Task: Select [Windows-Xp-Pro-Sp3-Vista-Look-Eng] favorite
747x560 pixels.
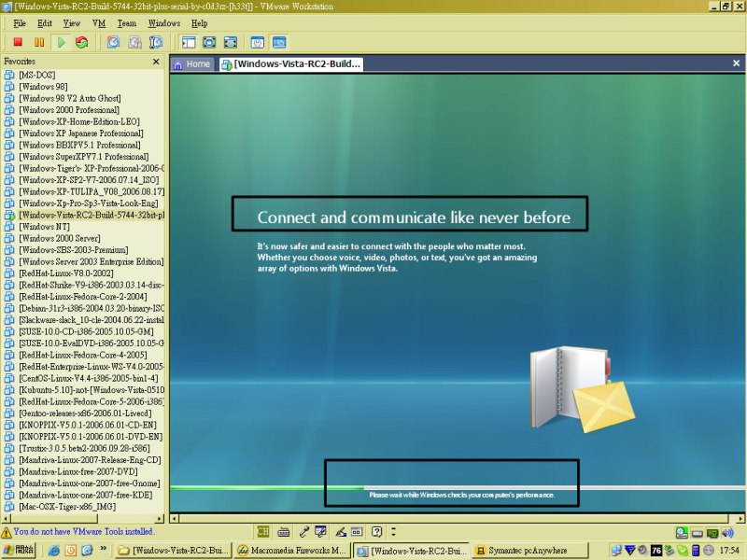Action: click(89, 203)
